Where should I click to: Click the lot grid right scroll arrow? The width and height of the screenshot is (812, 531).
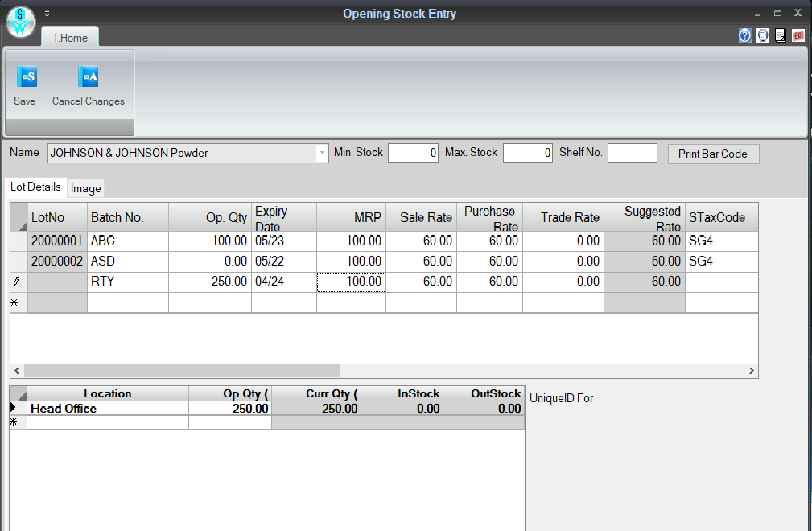point(752,371)
